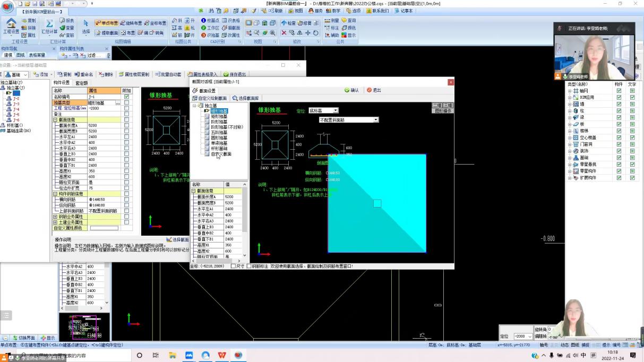Click 确认 in section dialog
This screenshot has height=362, width=644.
point(351,90)
